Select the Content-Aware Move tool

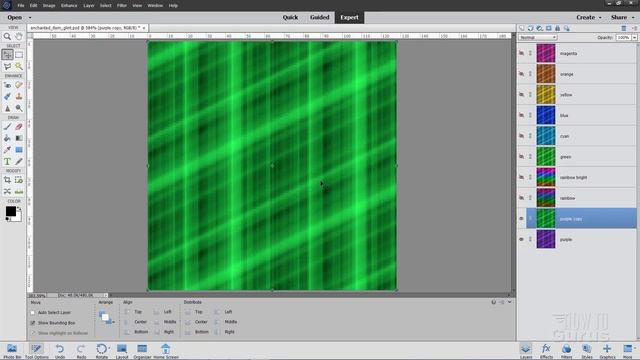(x=7, y=191)
